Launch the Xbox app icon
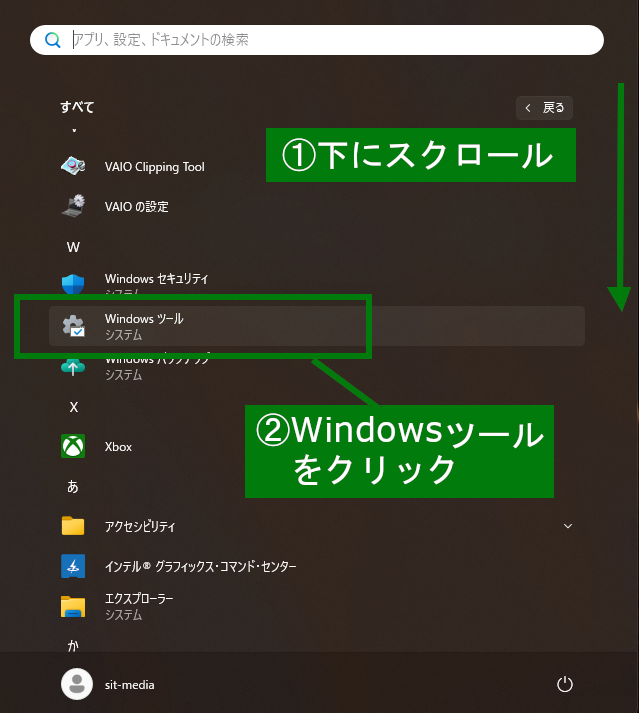This screenshot has height=713, width=639. (73, 446)
